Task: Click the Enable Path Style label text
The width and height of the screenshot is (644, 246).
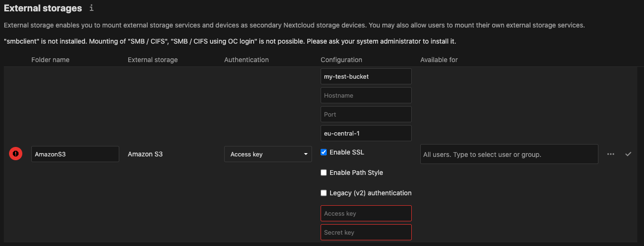Action: pos(356,173)
